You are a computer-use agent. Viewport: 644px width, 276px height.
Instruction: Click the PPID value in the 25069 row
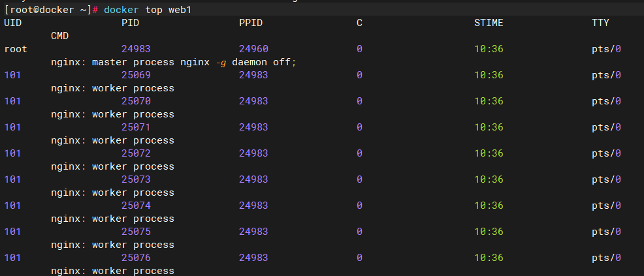[253, 75]
